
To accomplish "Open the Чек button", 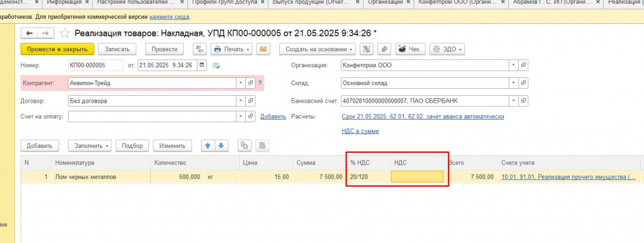I will click(410, 49).
